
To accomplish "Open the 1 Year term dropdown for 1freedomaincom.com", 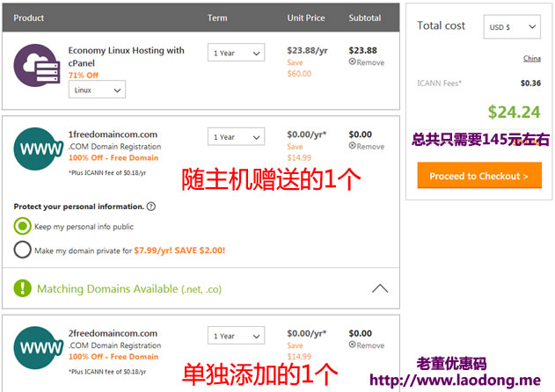I will point(236,136).
